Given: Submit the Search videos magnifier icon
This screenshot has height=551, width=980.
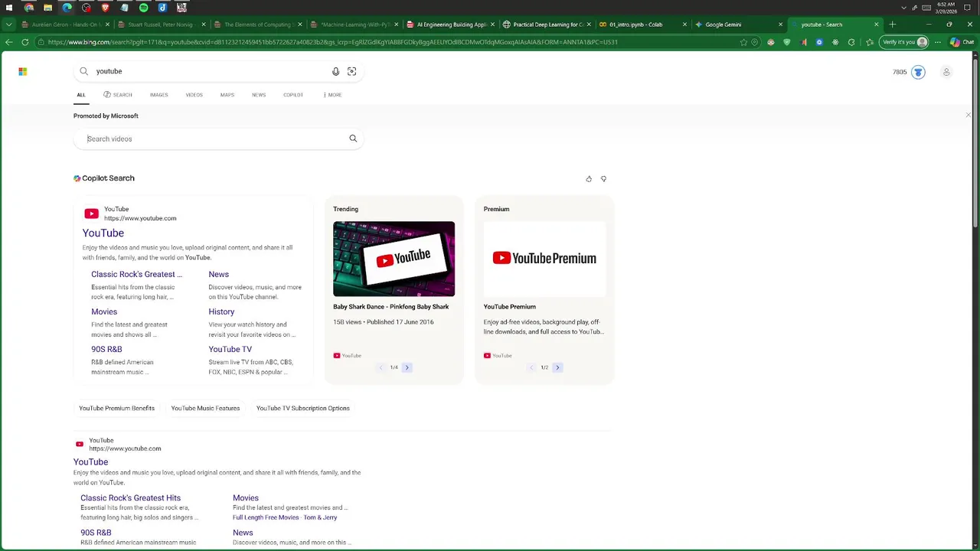Looking at the screenshot, I should [353, 139].
